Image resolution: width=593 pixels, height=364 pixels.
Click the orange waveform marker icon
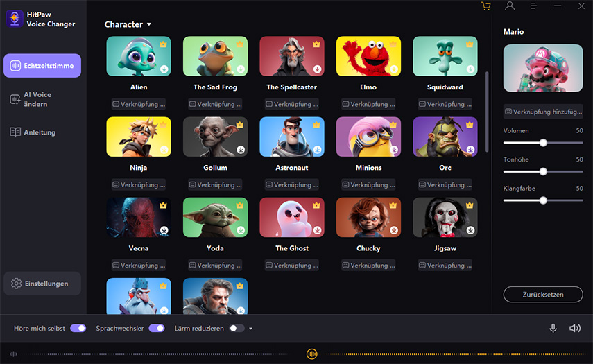311,354
